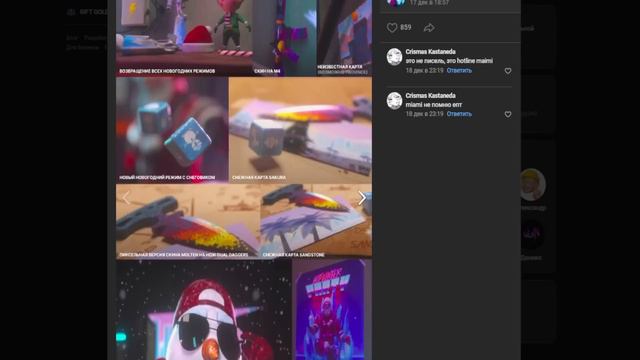Open the 'Неизвестная карта' image

344,38
